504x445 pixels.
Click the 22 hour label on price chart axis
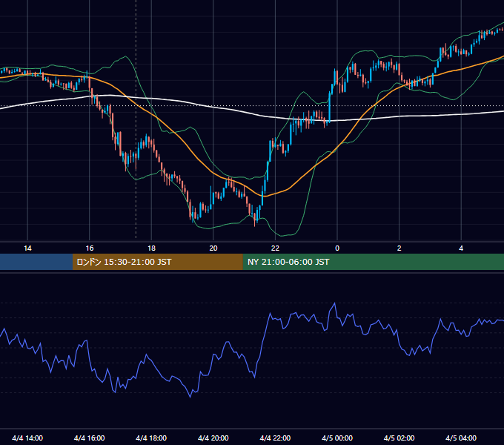point(275,248)
